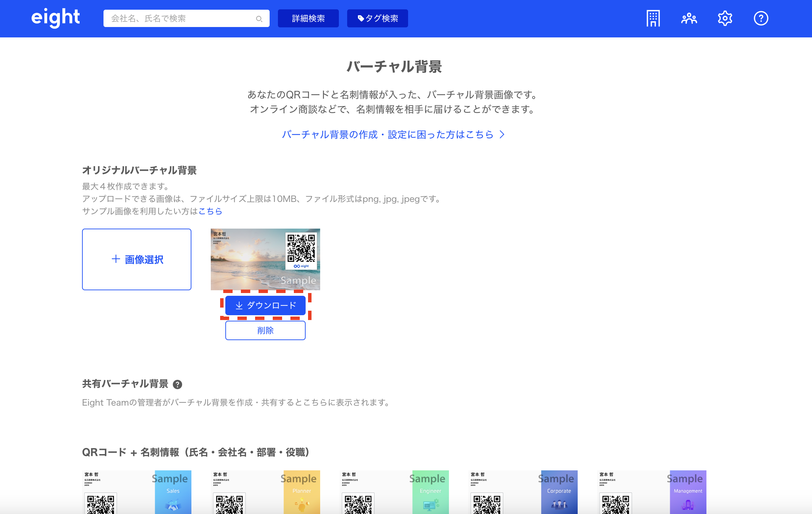Select the Engineer sample background
Viewport: 812px width, 514px height.
point(394,492)
